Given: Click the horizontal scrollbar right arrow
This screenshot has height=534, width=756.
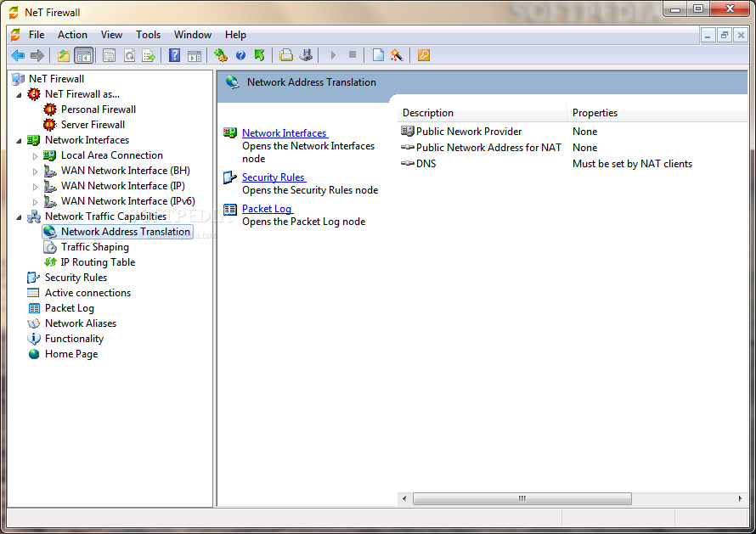Looking at the screenshot, I should (740, 499).
